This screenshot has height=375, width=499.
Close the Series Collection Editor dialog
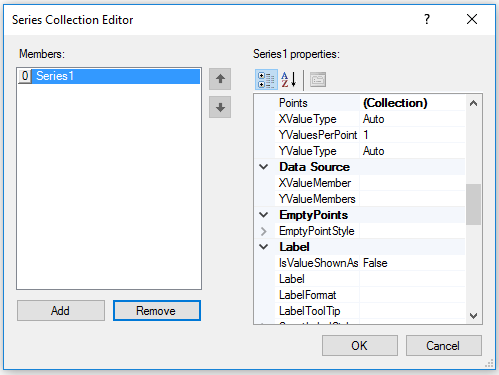tap(472, 19)
